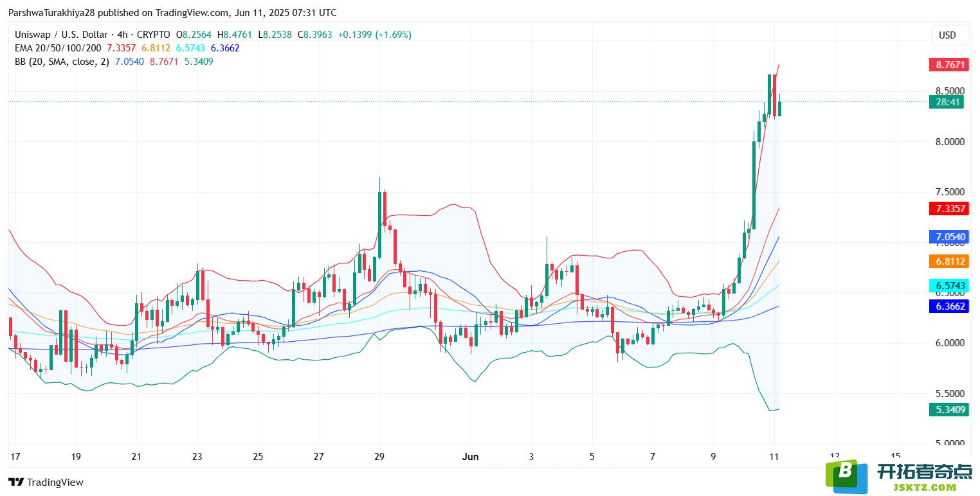
Task: Click the date 19 on the time axis
Action: click(x=76, y=457)
